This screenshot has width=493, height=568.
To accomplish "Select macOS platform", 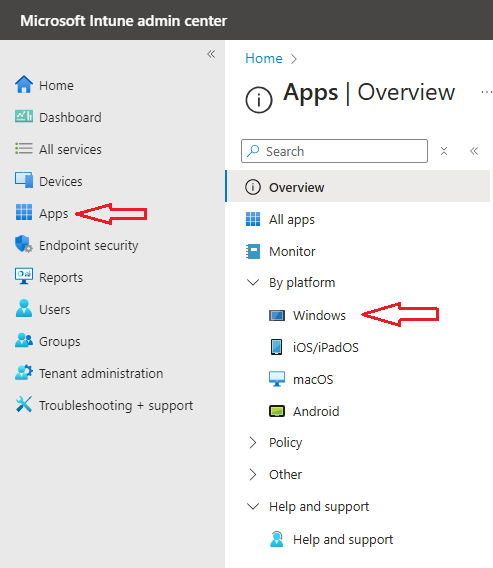I will point(313,379).
